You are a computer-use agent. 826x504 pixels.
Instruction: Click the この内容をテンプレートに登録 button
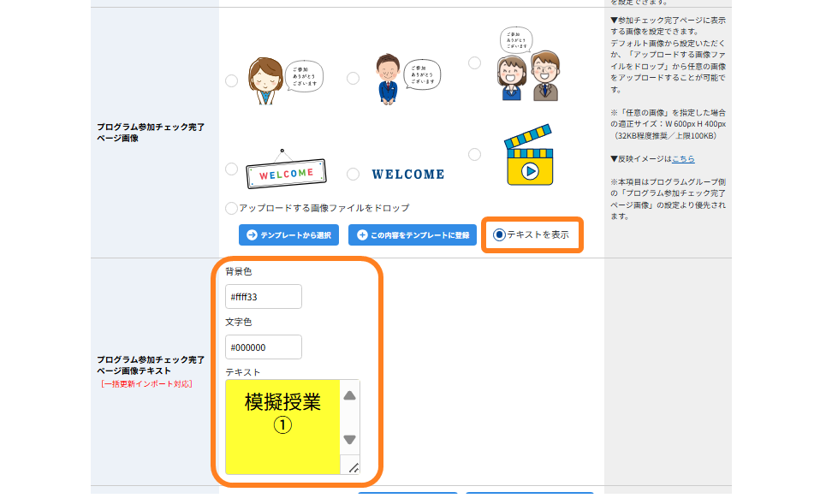(x=413, y=234)
